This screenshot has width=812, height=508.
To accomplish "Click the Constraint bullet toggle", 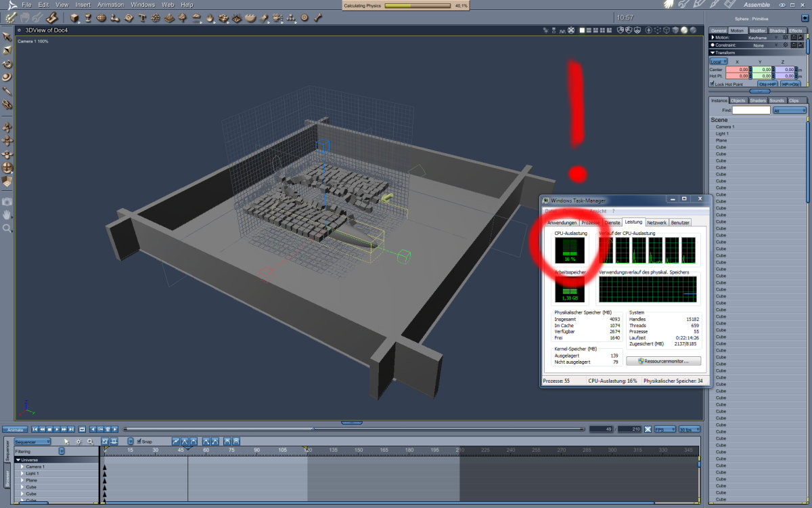I will 713,45.
